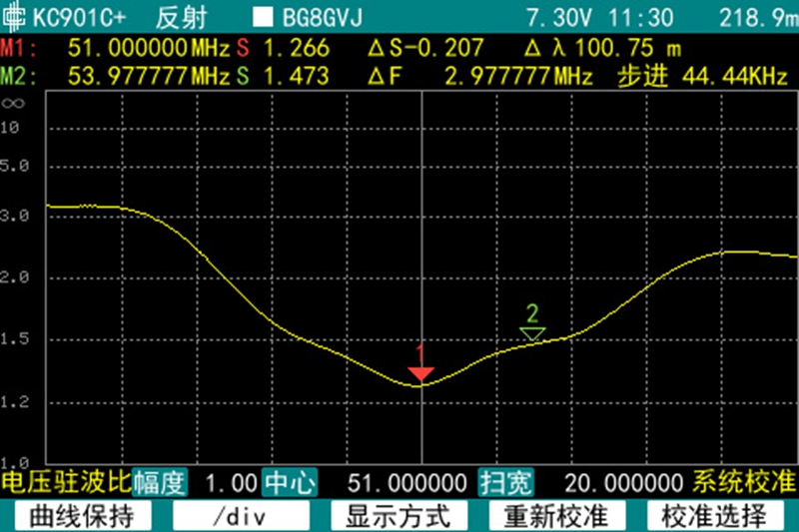The width and height of the screenshot is (799, 532).
Task: Click the green marker 2 triangle
Action: (533, 332)
